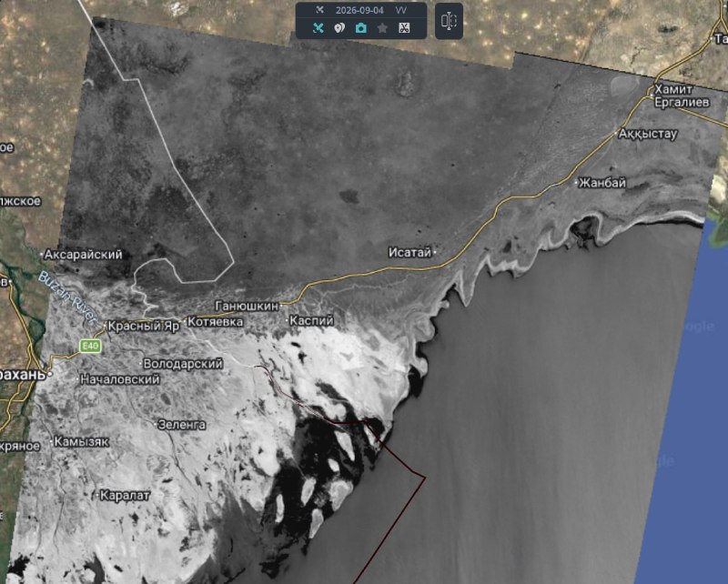Select the scissors clip tool
The height and width of the screenshot is (584, 728).
404,28
